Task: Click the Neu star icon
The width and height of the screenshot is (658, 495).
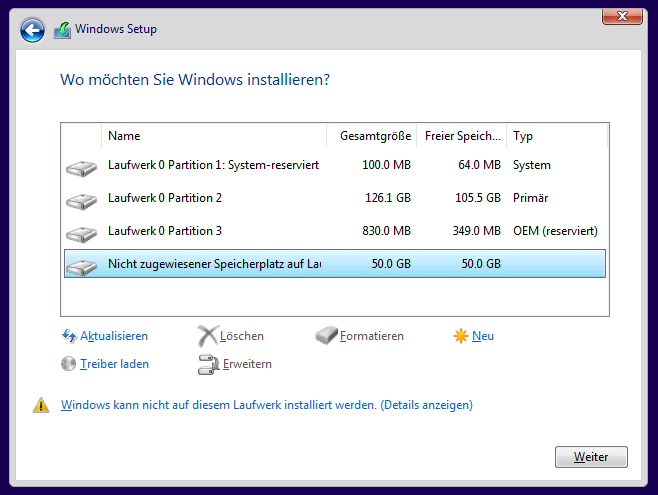Action: 461,336
